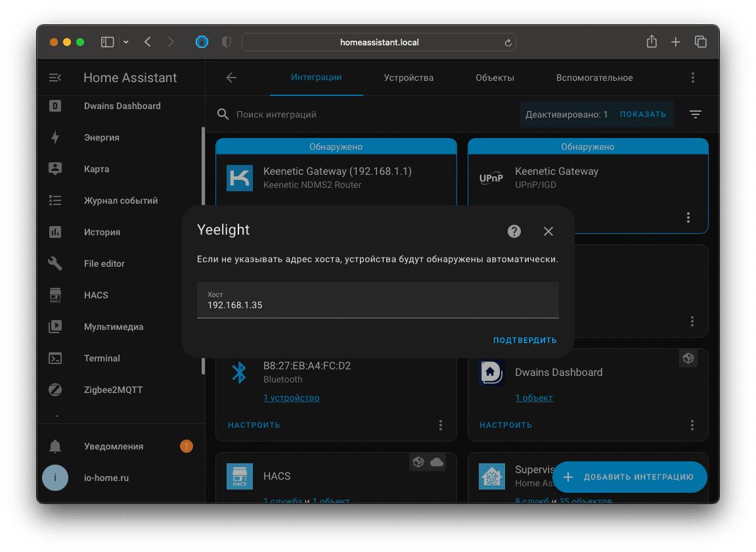Click ПОКАЗАТЬ to show deactivated integrations

point(642,114)
